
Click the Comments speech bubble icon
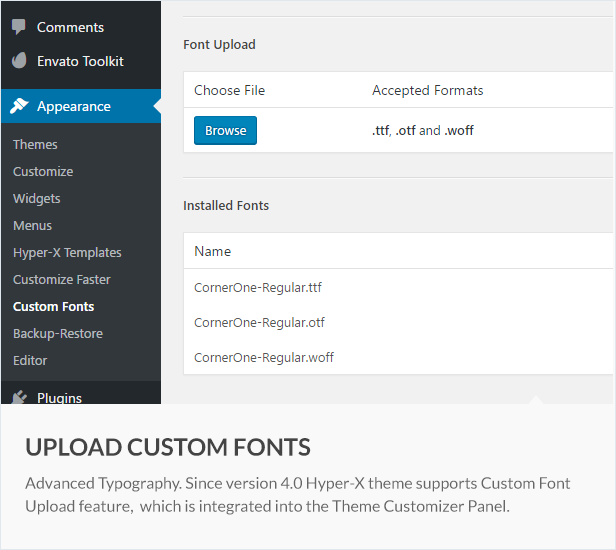click(19, 27)
